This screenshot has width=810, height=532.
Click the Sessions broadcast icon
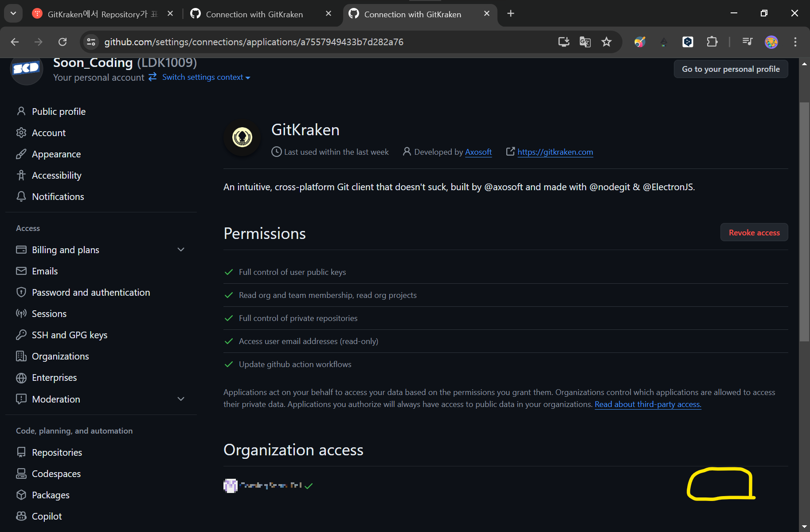pos(21,313)
